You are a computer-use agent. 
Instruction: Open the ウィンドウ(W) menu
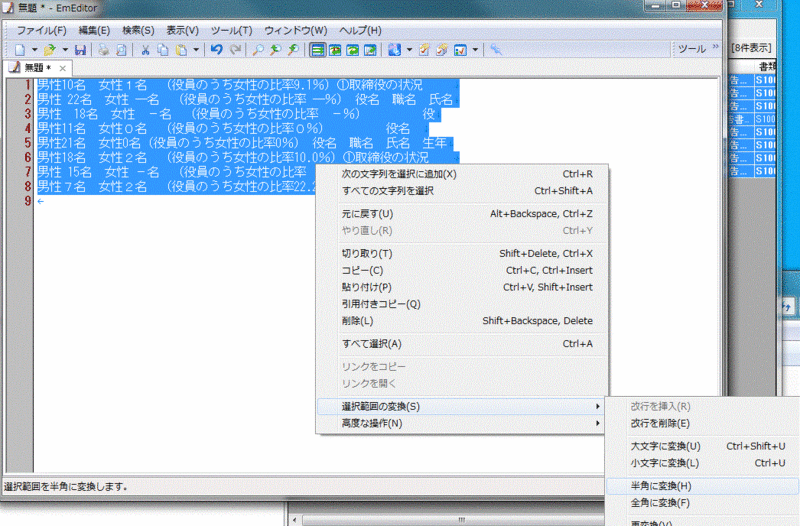tap(295, 31)
